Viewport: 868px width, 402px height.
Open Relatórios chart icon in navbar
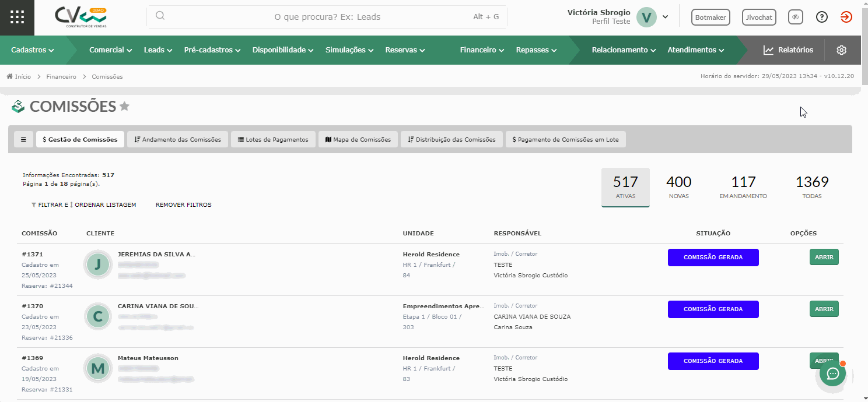pyautogui.click(x=768, y=50)
